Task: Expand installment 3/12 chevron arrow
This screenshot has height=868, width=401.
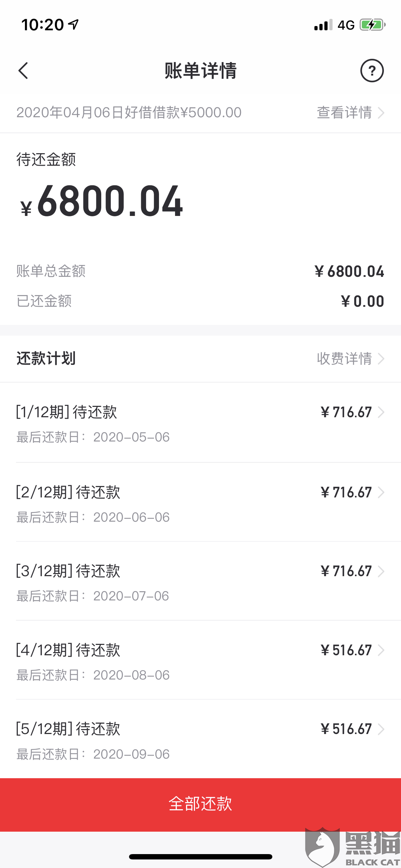Action: click(381, 571)
